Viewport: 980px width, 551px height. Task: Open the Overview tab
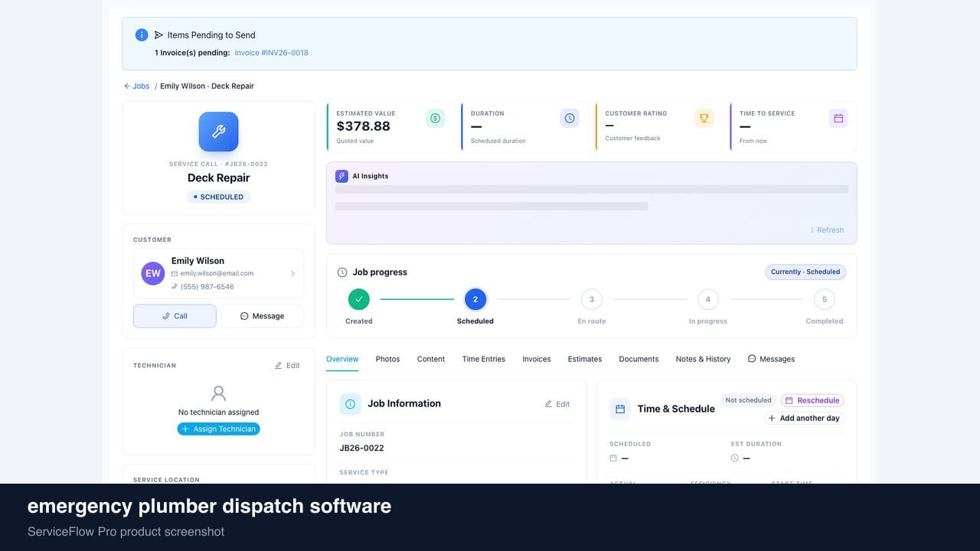coord(342,359)
